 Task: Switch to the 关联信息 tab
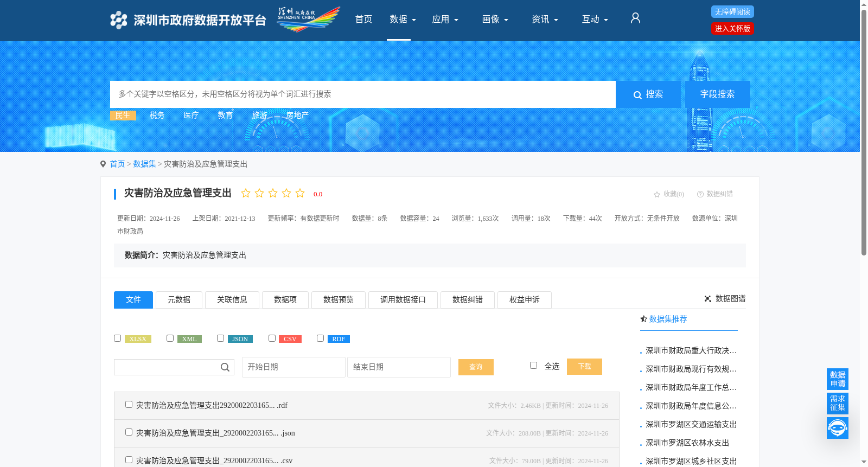[x=232, y=300]
